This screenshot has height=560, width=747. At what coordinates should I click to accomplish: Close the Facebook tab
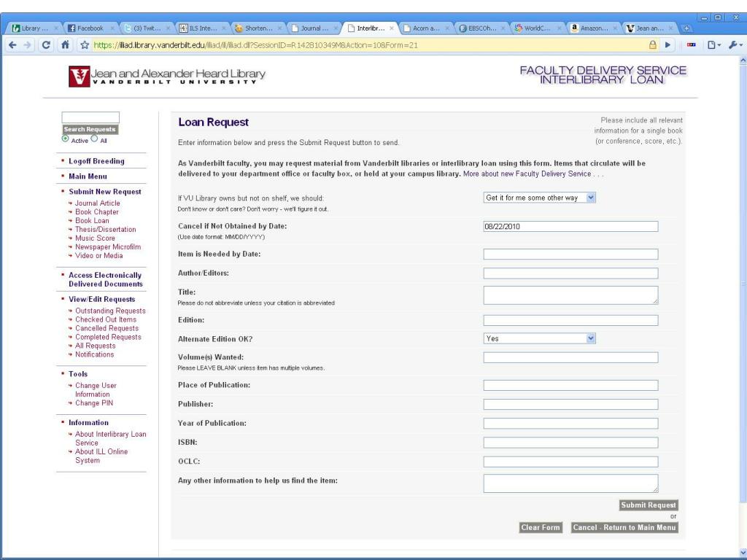[112, 28]
